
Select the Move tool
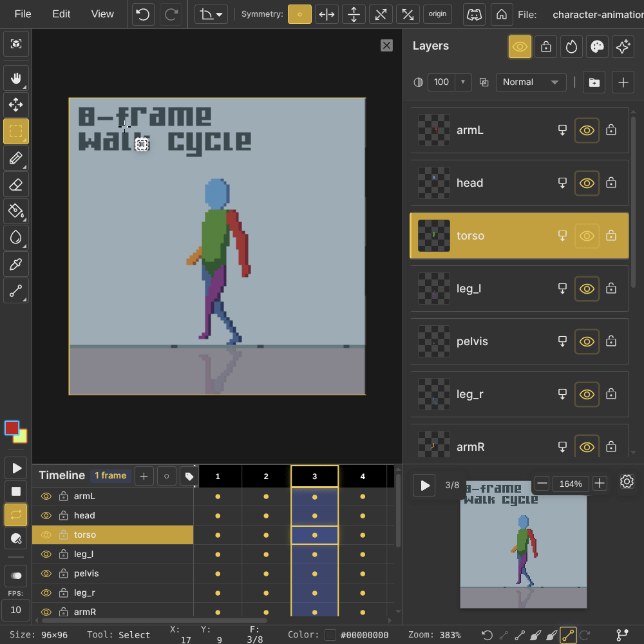[16, 104]
